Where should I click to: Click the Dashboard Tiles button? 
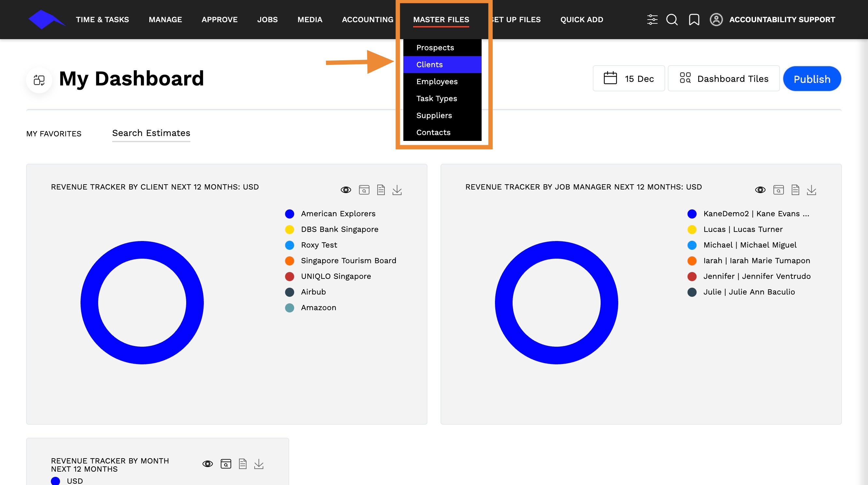724,79
